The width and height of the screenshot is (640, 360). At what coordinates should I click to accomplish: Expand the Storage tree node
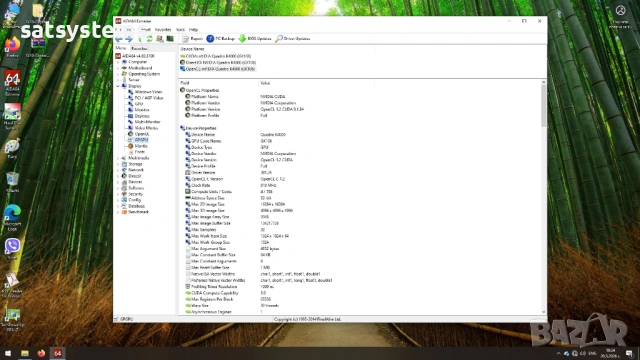click(118, 164)
